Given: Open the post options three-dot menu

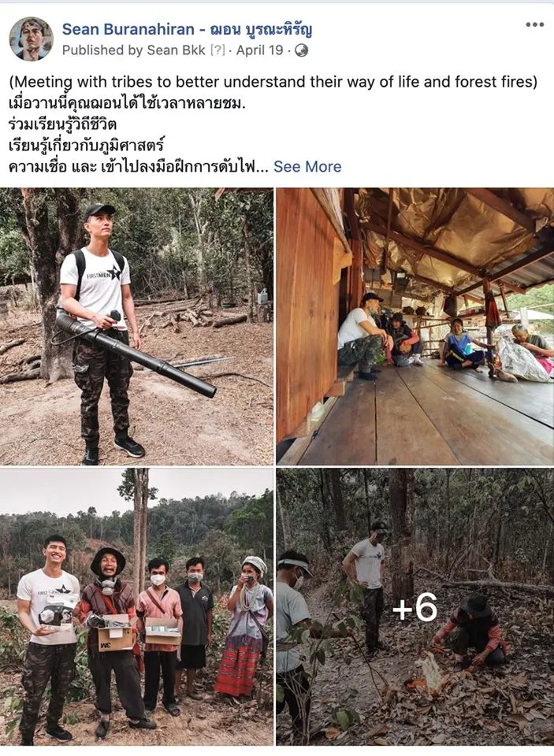Looking at the screenshot, I should click(x=534, y=24).
